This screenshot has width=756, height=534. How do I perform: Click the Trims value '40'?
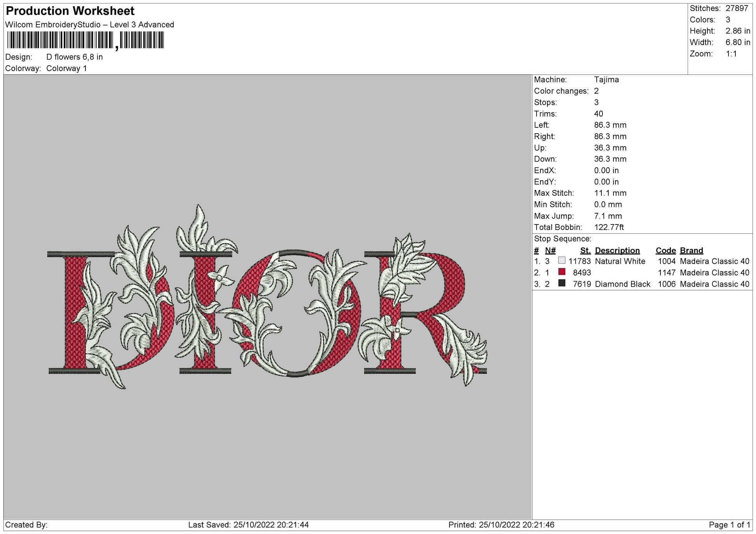click(x=599, y=114)
